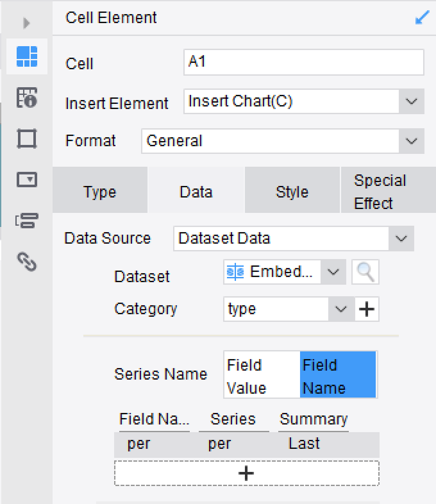The width and height of the screenshot is (436, 504).
Task: Select Field Value for Series Name
Action: pos(262,374)
